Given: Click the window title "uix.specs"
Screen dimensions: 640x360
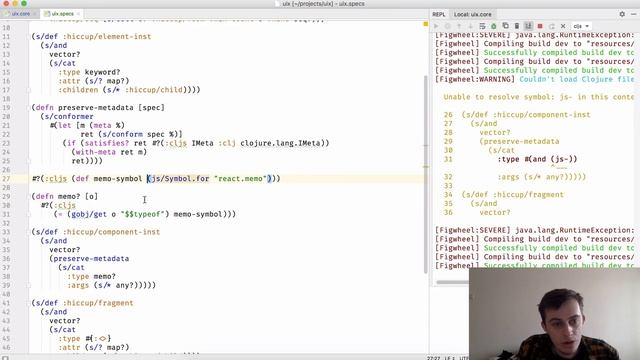Looking at the screenshot, I should 352,4.
